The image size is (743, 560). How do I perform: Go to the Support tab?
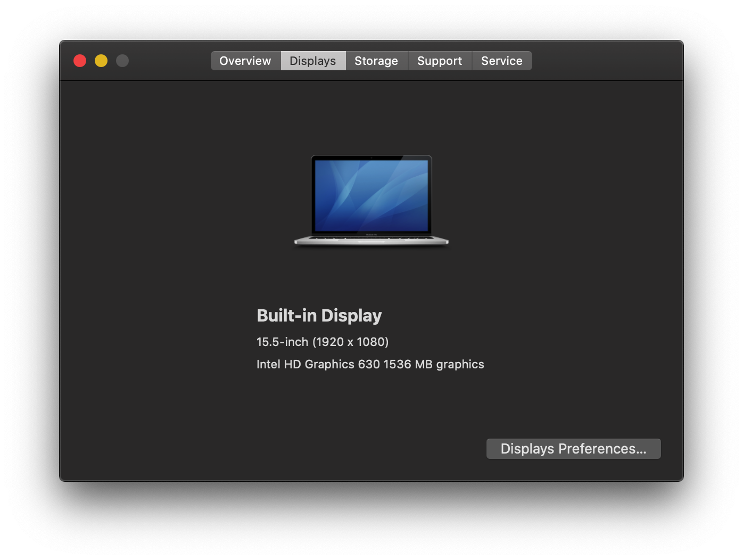click(x=440, y=61)
